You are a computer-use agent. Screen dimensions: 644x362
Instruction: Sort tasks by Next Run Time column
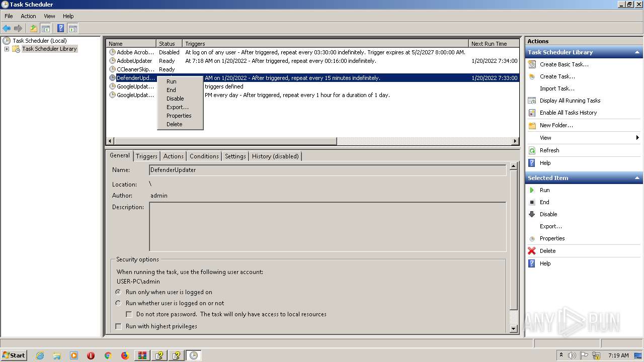click(x=494, y=44)
